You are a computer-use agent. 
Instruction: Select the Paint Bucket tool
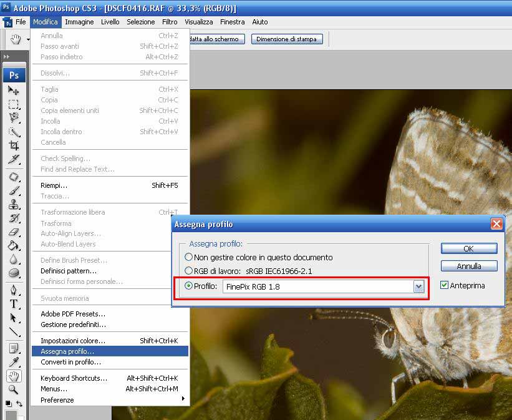[14, 245]
